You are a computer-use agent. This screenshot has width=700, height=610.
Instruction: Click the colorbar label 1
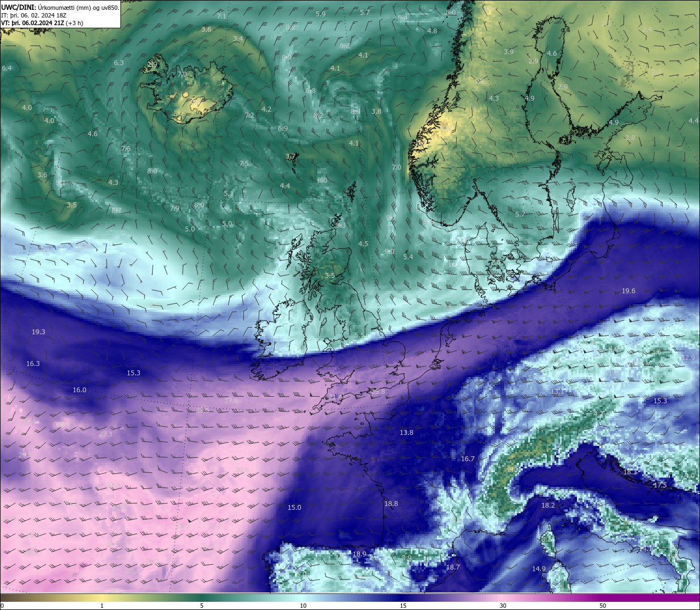[x=102, y=606]
